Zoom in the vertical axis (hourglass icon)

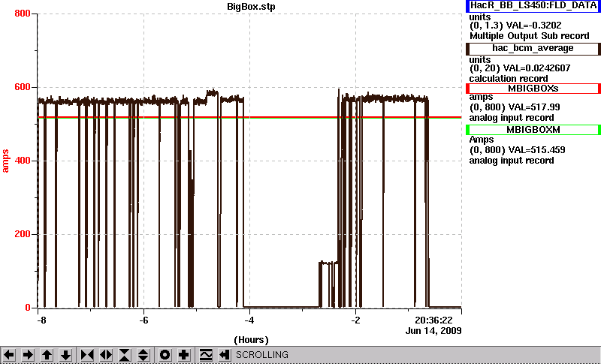click(x=125, y=355)
